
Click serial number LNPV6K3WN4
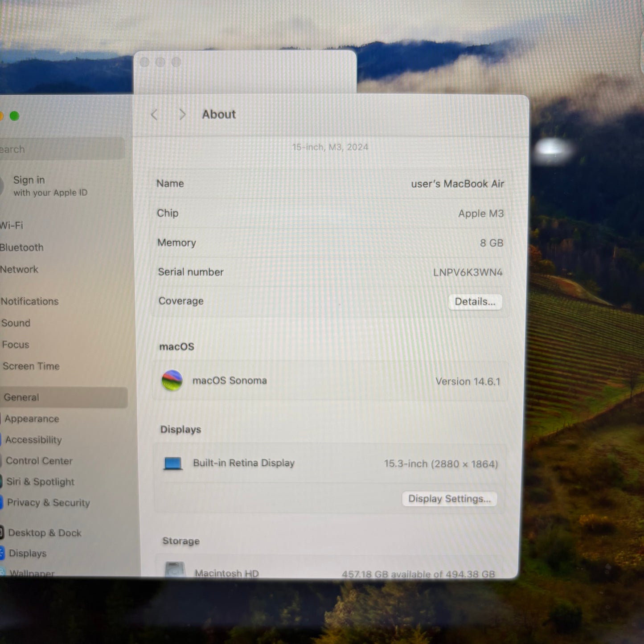(x=468, y=272)
